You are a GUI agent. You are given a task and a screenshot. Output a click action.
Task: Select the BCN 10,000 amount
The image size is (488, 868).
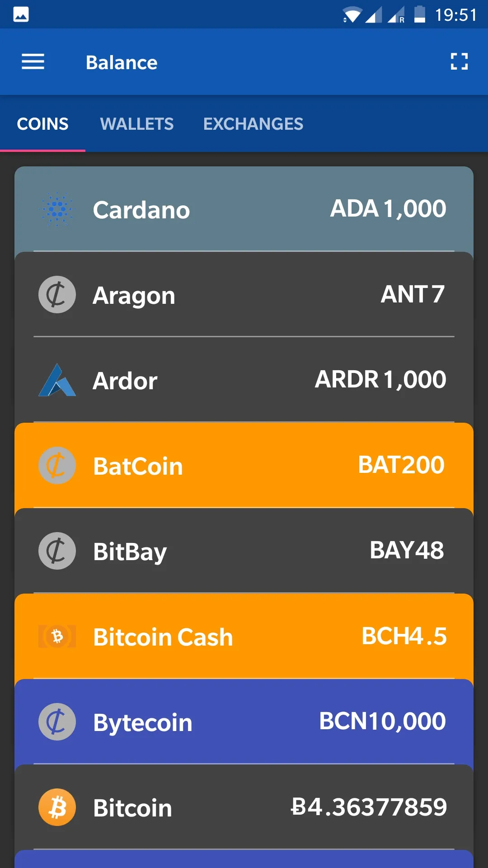(382, 721)
